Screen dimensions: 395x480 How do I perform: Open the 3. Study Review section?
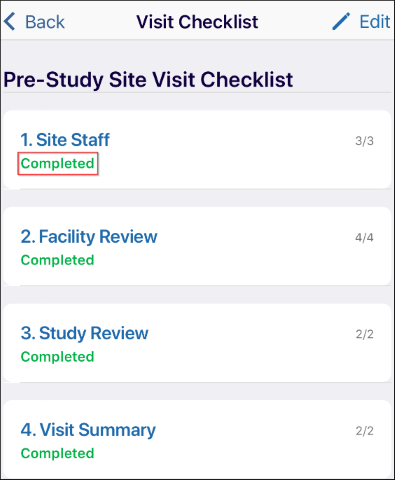tap(84, 333)
